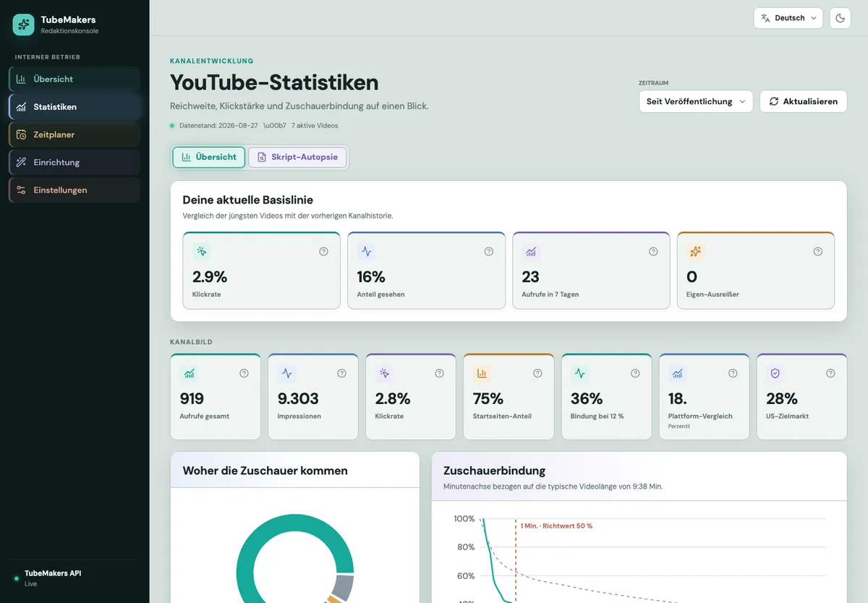Show help for the 2.8% Klickrate card
Screen dimensions: 868x603
pos(439,374)
